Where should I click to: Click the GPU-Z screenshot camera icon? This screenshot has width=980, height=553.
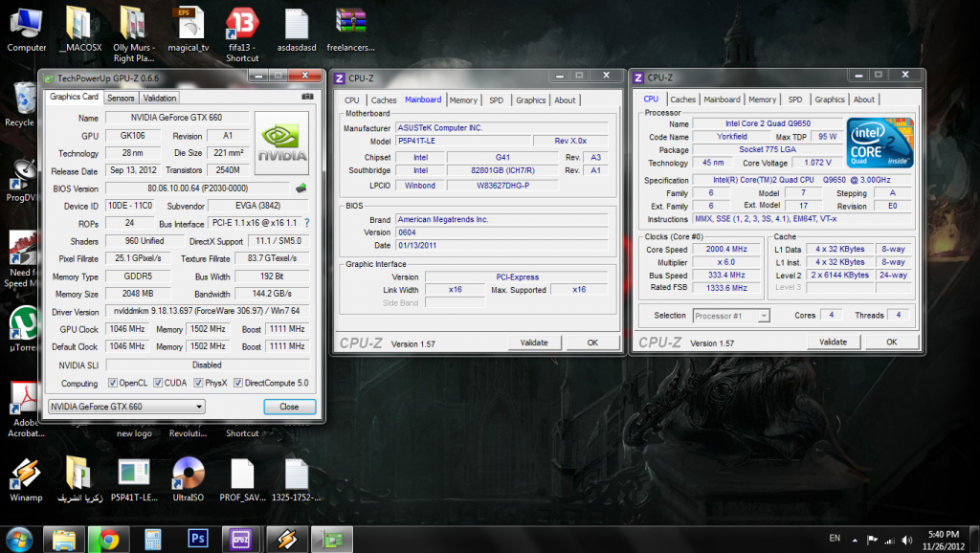pyautogui.click(x=307, y=97)
